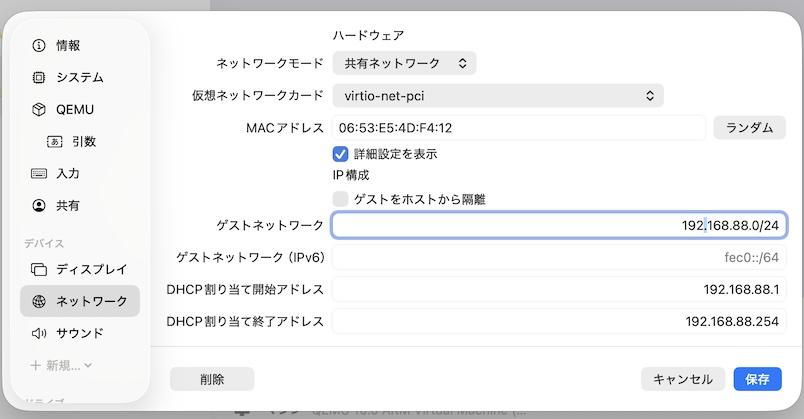Click the サウンド speaker icon
The width and height of the screenshot is (804, 419).
click(x=39, y=333)
